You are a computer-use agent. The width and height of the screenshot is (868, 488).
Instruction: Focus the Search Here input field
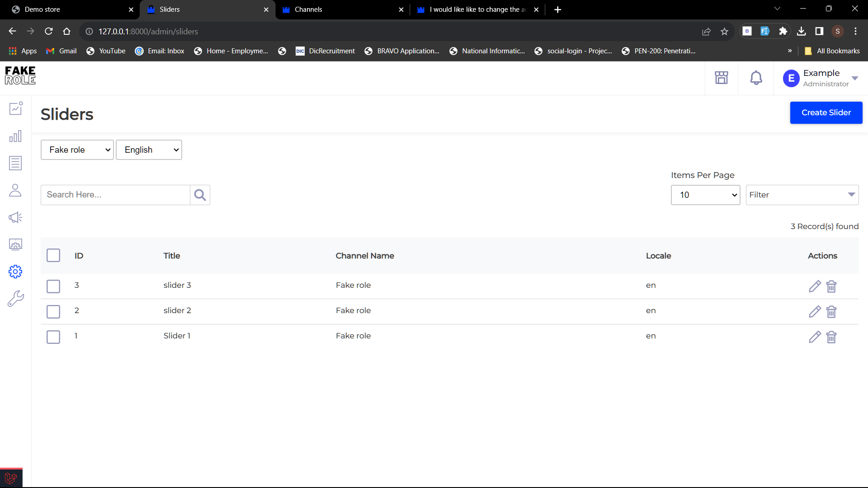[115, 195]
